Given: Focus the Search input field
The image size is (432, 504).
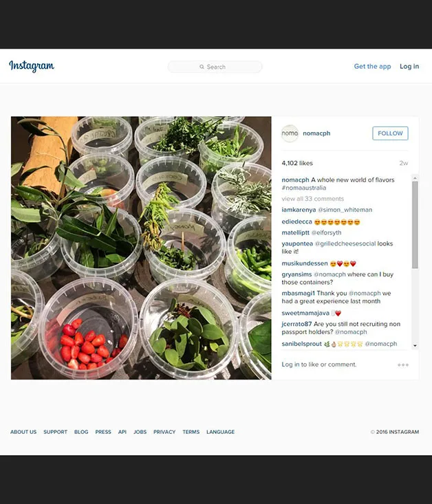Looking at the screenshot, I should click(215, 67).
